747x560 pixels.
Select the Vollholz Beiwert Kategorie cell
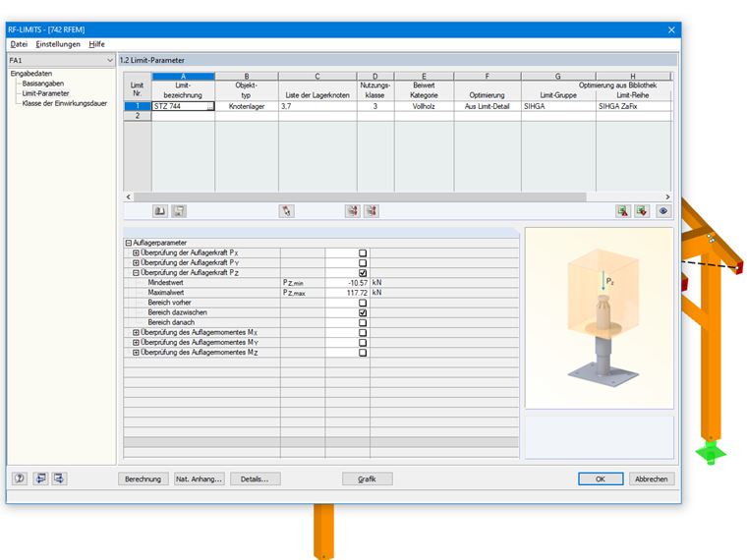(x=424, y=107)
